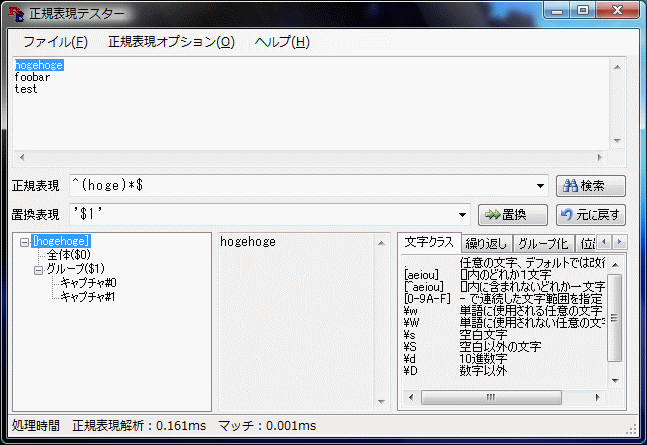The image size is (647, 445).
Task: Open the ファイル(F) menu
Action: point(55,42)
